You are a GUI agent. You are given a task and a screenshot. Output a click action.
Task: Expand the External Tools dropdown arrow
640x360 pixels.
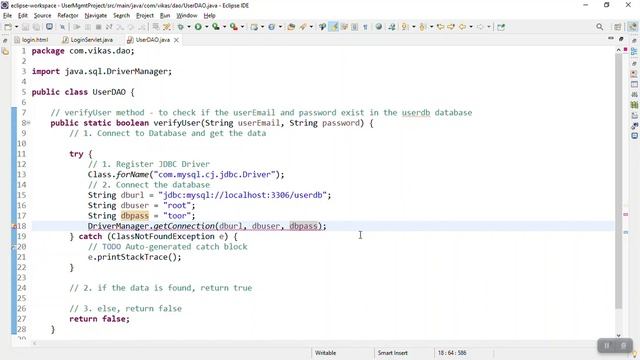(x=242, y=27)
